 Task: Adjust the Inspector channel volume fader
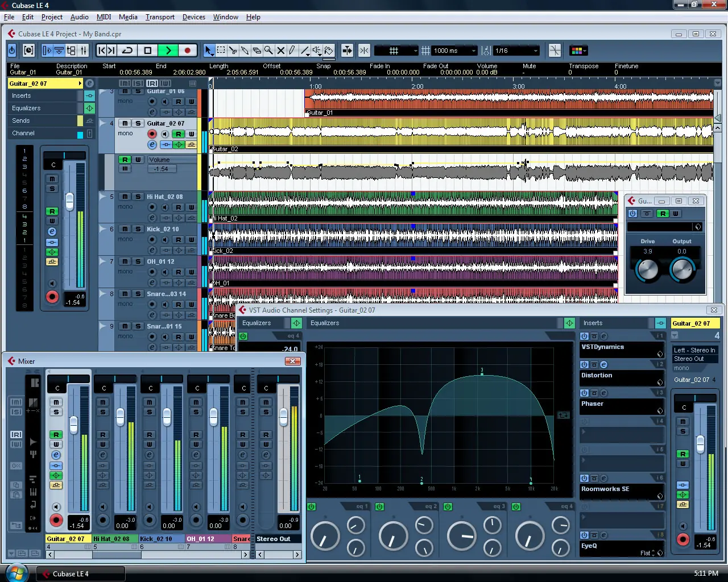69,201
